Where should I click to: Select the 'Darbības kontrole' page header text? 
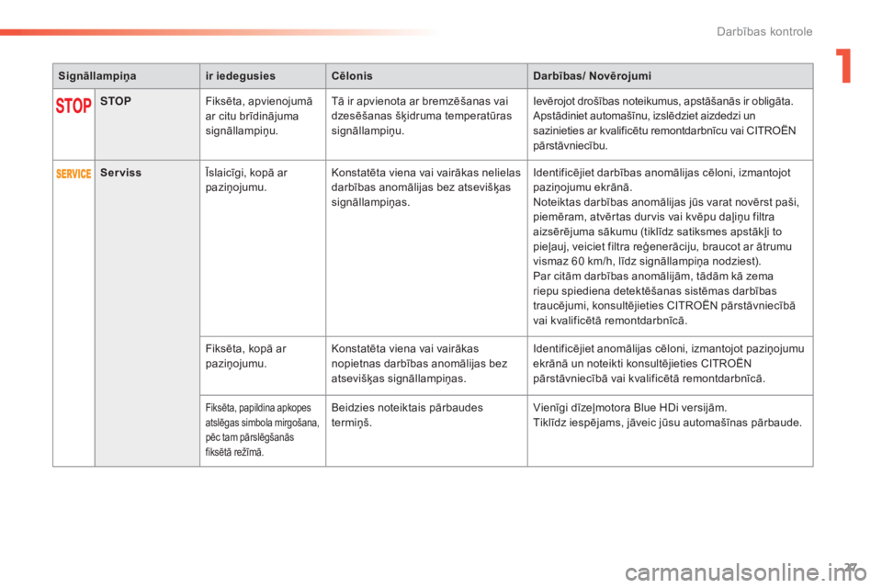(x=763, y=31)
